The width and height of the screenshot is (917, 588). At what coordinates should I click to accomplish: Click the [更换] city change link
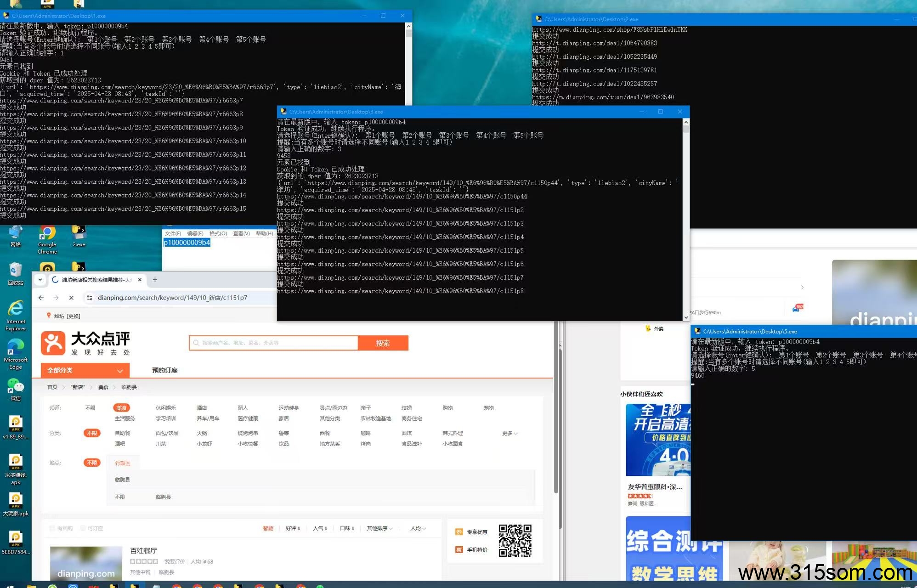[74, 316]
